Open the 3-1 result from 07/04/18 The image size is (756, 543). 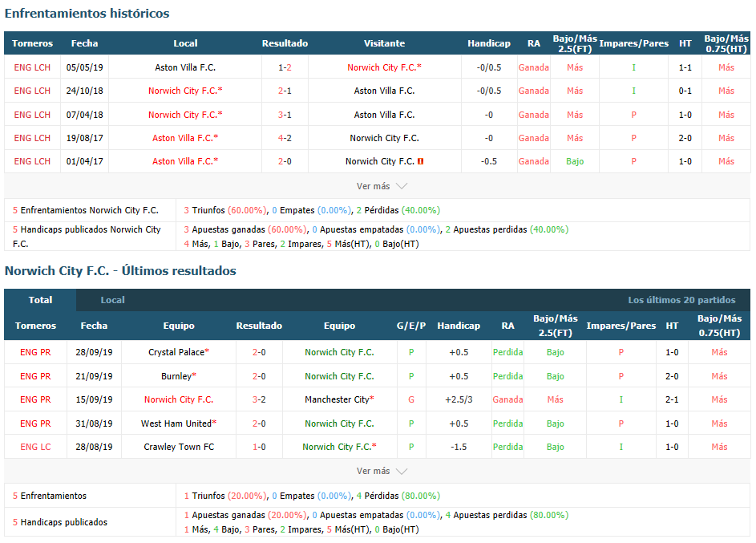285,115
